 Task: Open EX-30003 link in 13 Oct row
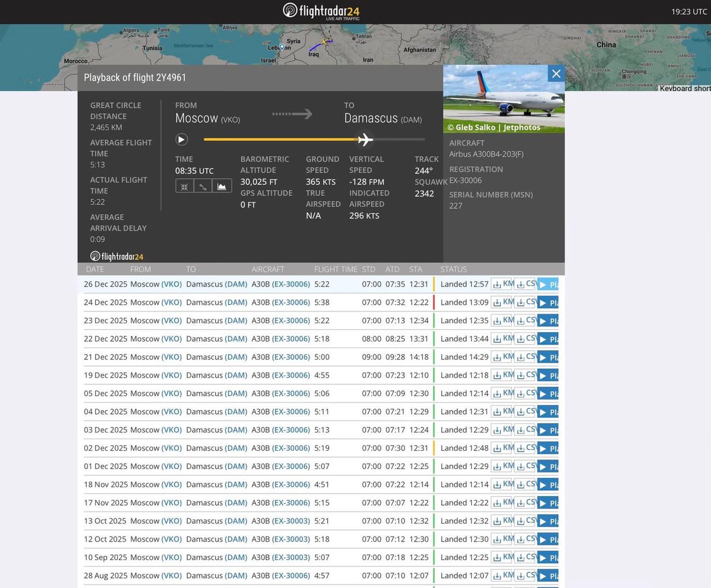(291, 521)
